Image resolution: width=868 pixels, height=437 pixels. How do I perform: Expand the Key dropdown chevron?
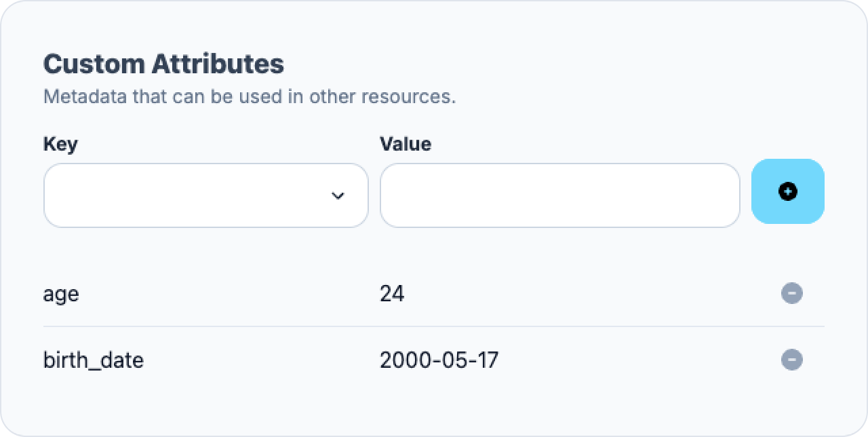(338, 196)
